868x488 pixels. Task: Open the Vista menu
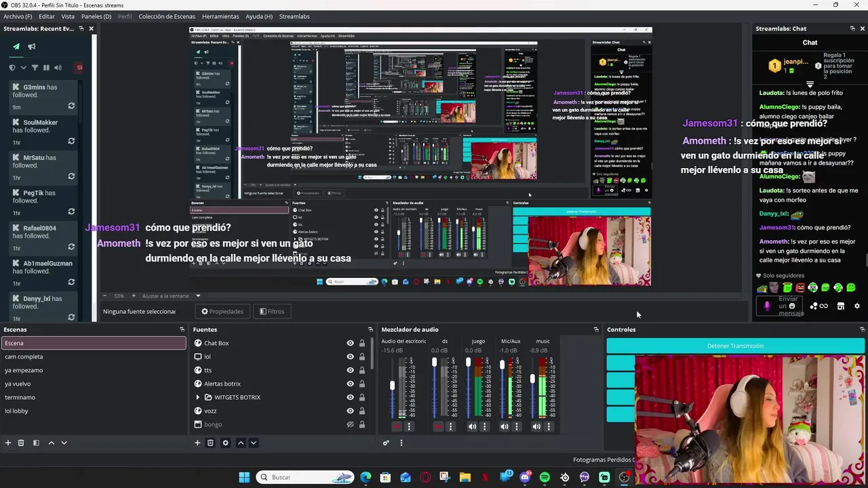(68, 16)
